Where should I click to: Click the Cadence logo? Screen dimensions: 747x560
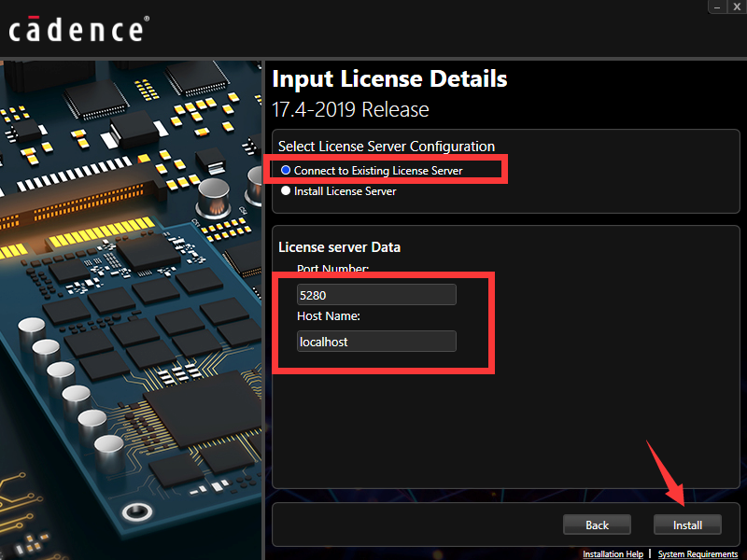(77, 29)
